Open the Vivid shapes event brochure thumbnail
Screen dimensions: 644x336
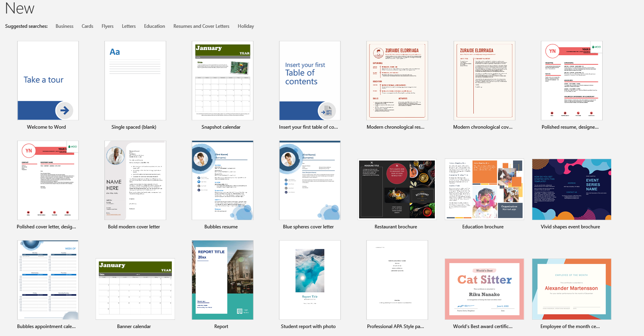(x=572, y=189)
